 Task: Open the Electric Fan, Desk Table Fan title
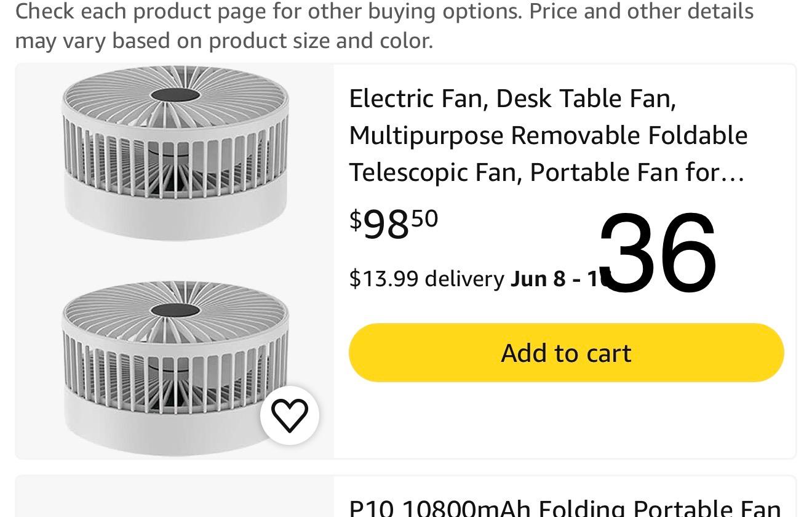pos(512,98)
